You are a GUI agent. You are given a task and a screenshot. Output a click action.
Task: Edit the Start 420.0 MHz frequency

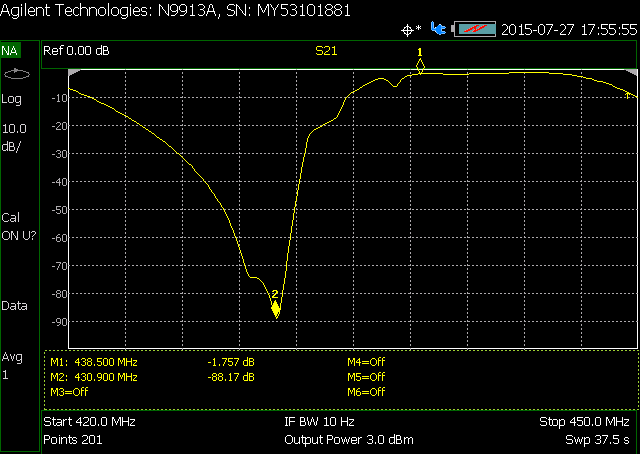90,422
